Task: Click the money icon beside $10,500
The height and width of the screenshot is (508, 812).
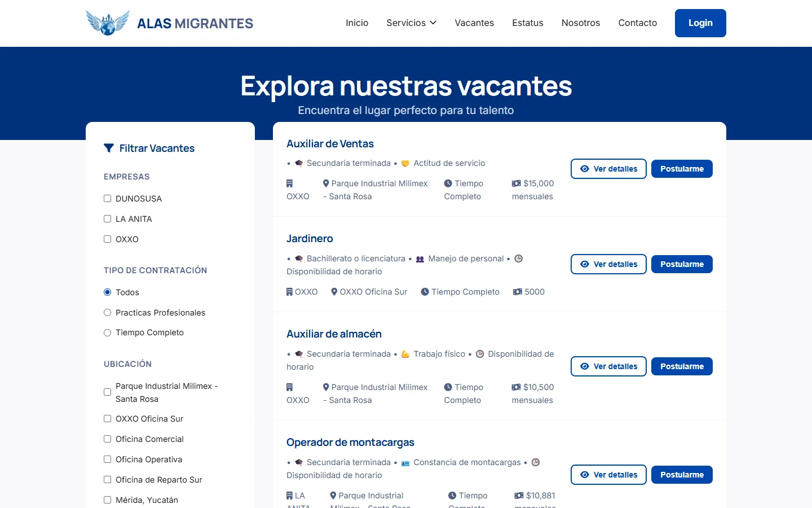Action: click(516, 387)
